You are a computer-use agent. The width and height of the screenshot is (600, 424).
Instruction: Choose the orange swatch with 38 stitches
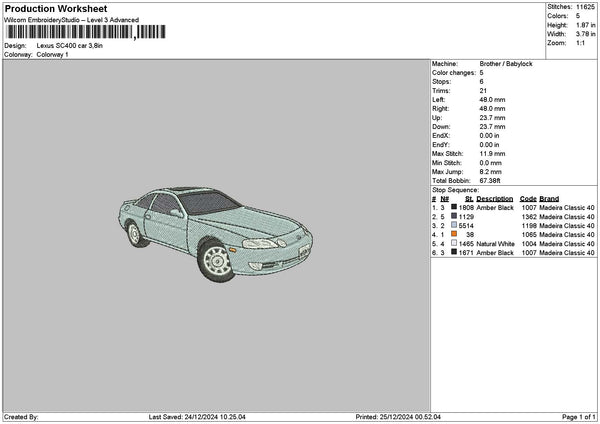454,234
